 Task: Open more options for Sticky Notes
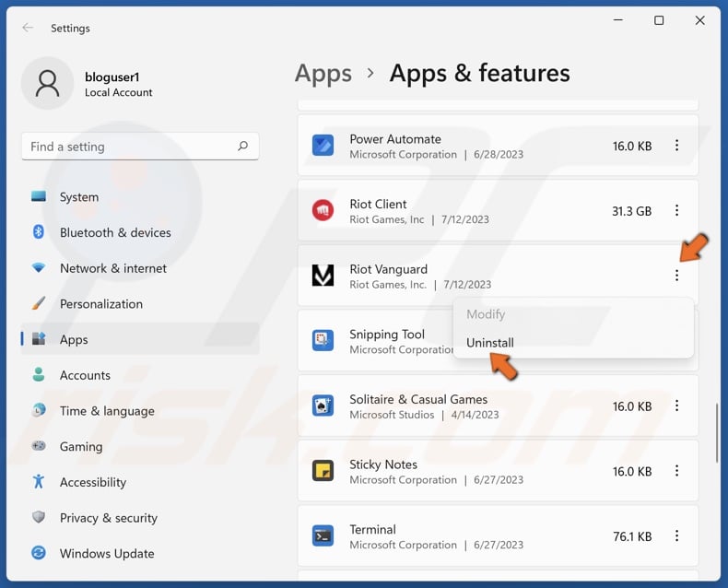(677, 471)
